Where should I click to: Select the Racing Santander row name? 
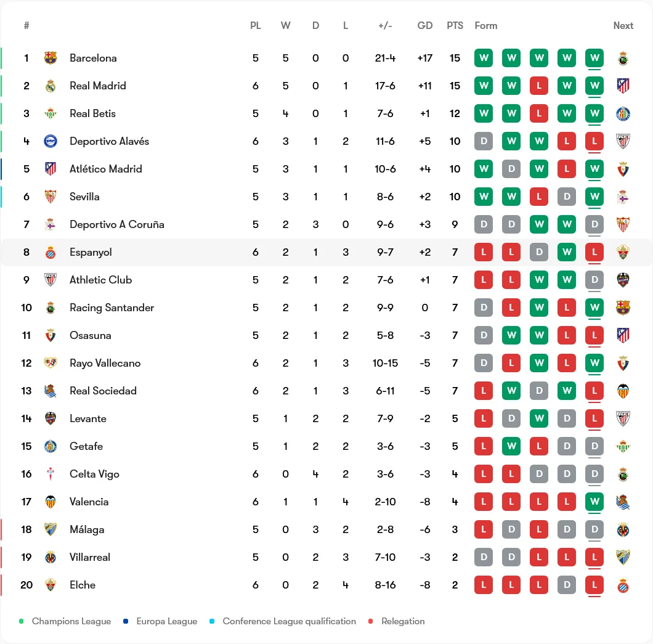click(112, 308)
